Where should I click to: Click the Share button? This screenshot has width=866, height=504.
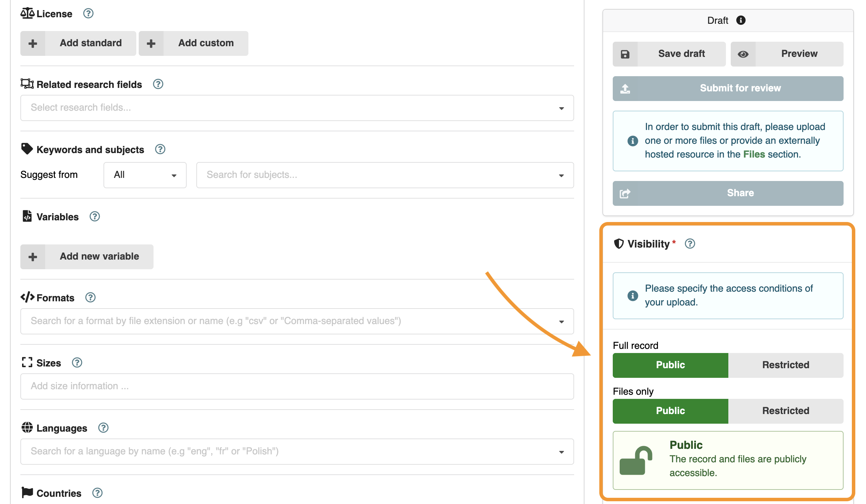(728, 193)
